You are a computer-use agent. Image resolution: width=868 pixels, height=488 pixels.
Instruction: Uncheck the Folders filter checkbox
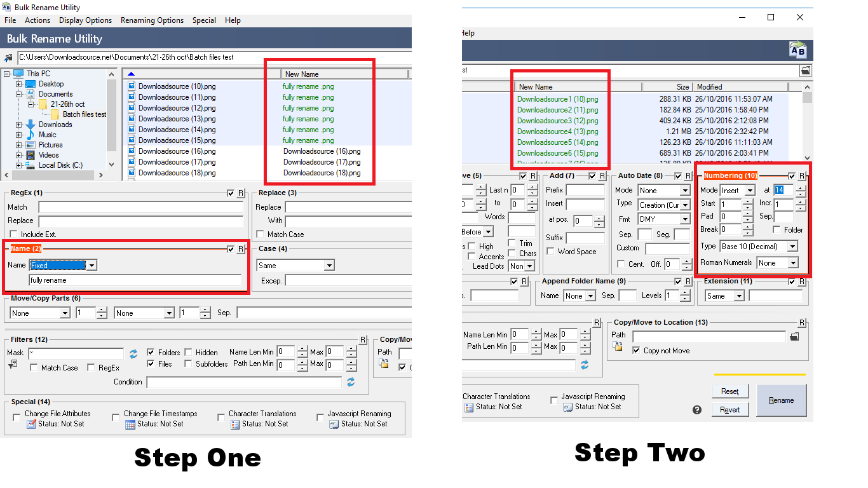tap(151, 352)
